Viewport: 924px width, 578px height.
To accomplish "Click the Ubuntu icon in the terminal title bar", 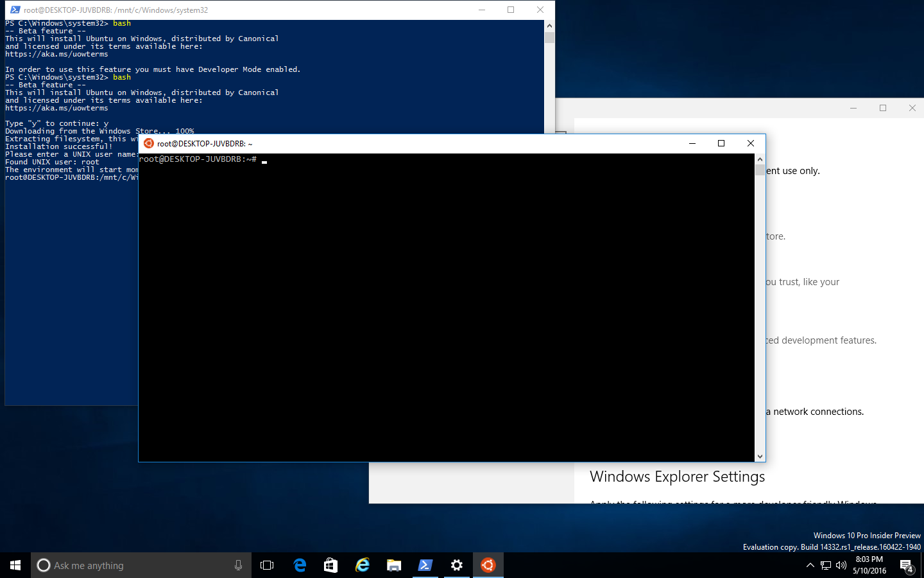I will click(x=147, y=143).
